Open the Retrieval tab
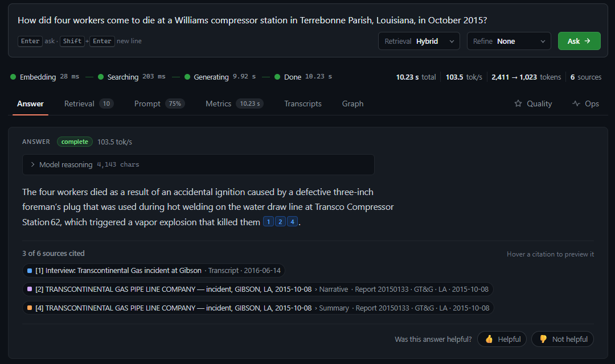This screenshot has width=615, height=364. click(89, 104)
